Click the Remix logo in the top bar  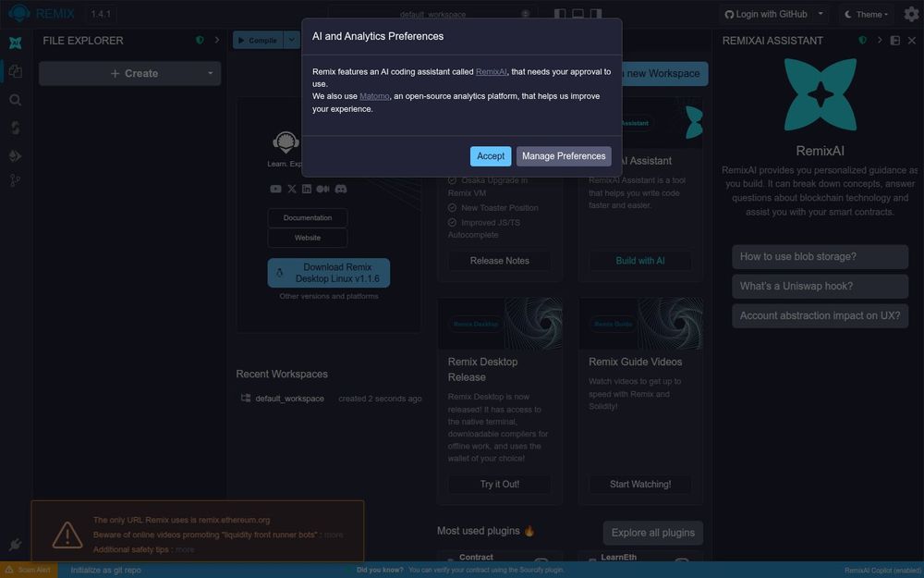[x=19, y=13]
